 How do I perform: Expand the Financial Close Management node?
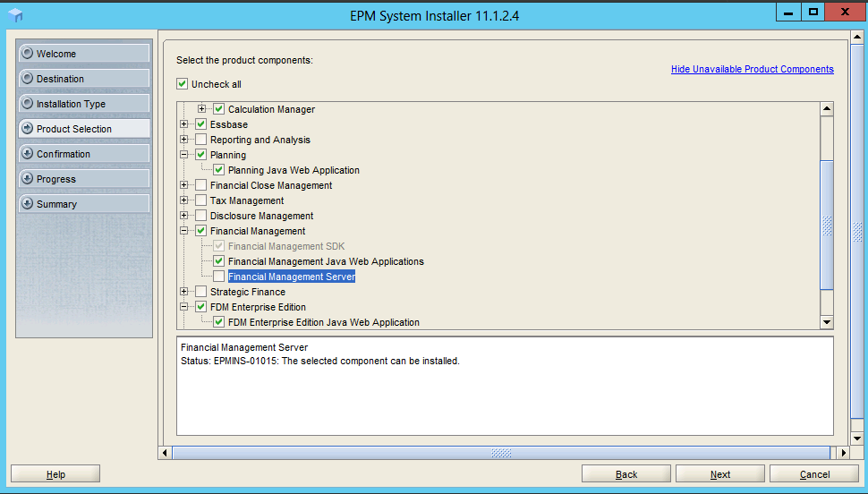[x=183, y=185]
